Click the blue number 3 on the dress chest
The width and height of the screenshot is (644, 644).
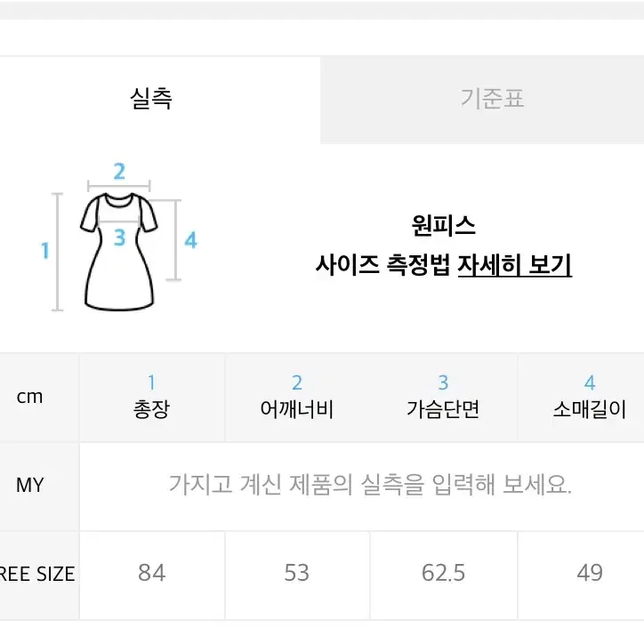coord(119,237)
